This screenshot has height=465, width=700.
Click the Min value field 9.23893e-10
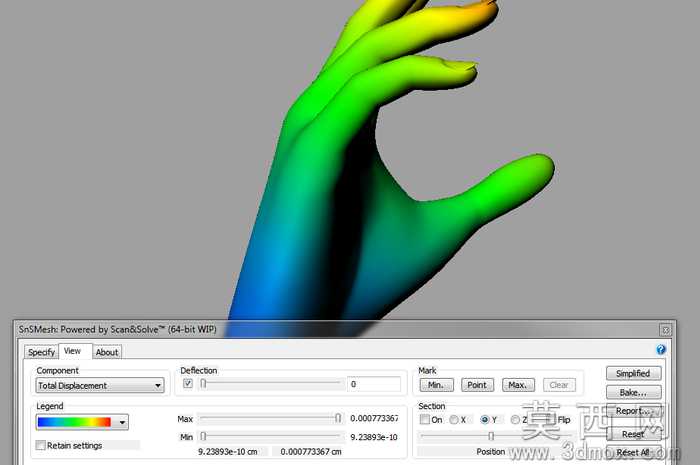[374, 437]
